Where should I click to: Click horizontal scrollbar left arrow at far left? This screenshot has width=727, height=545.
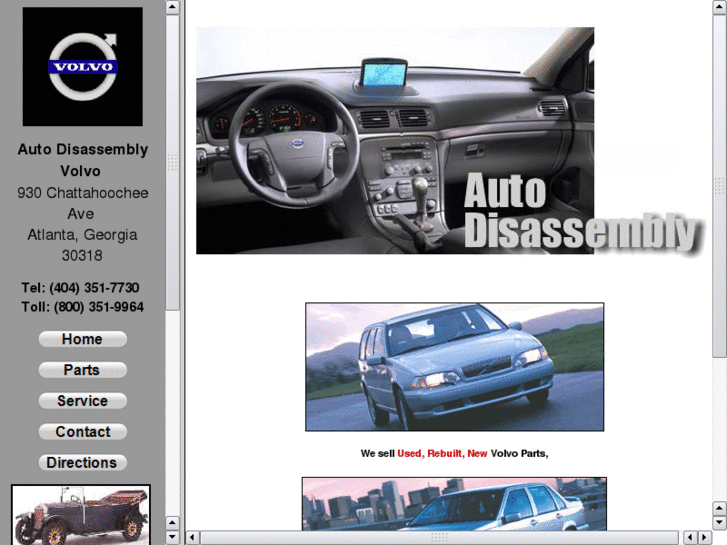pos(192,538)
